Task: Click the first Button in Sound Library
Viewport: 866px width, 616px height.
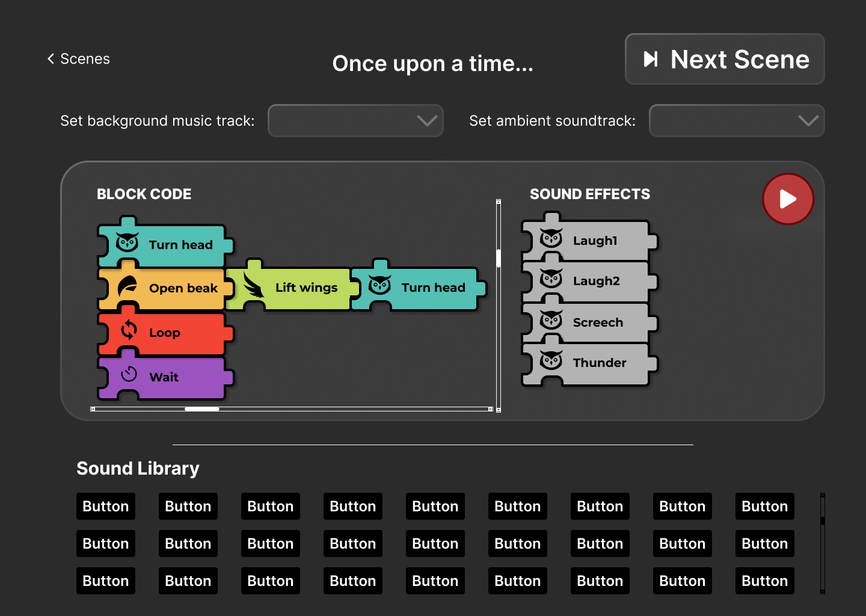Action: coord(106,507)
